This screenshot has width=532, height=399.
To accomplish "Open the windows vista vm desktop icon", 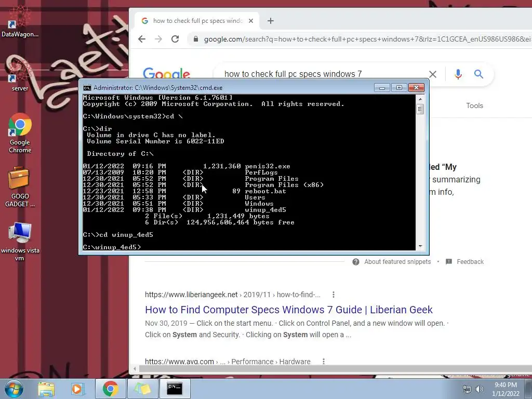I will [x=20, y=242].
